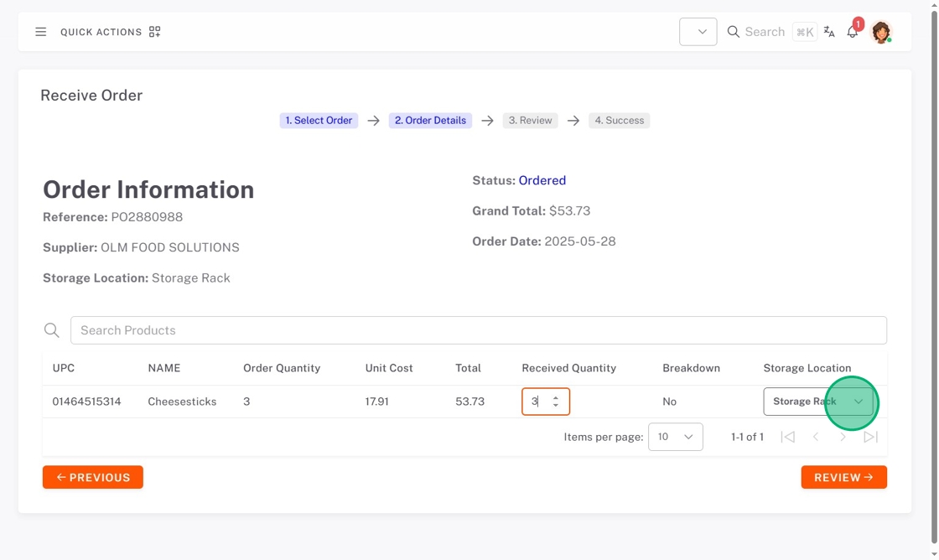Open the hamburger navigation menu
This screenshot has width=939, height=560.
(x=40, y=32)
